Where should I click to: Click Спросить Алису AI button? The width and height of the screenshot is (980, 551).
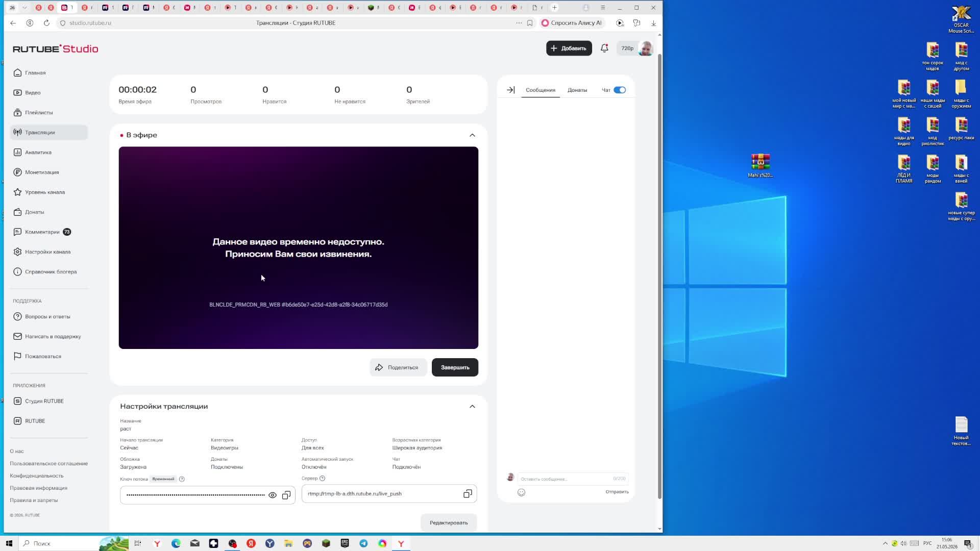click(572, 23)
